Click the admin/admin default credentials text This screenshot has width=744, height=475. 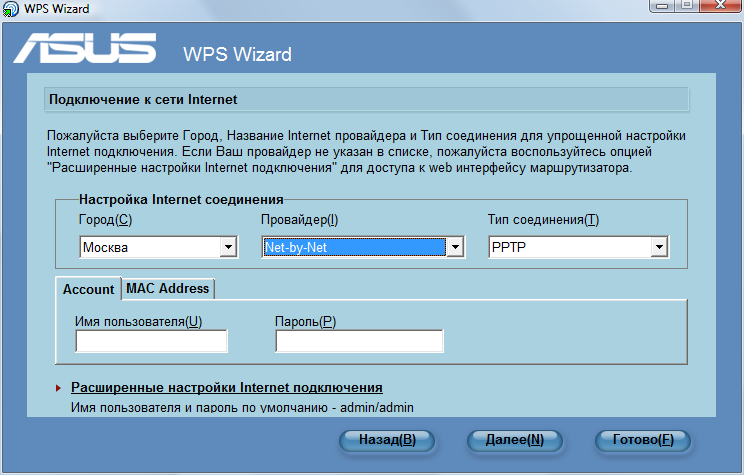click(377, 407)
